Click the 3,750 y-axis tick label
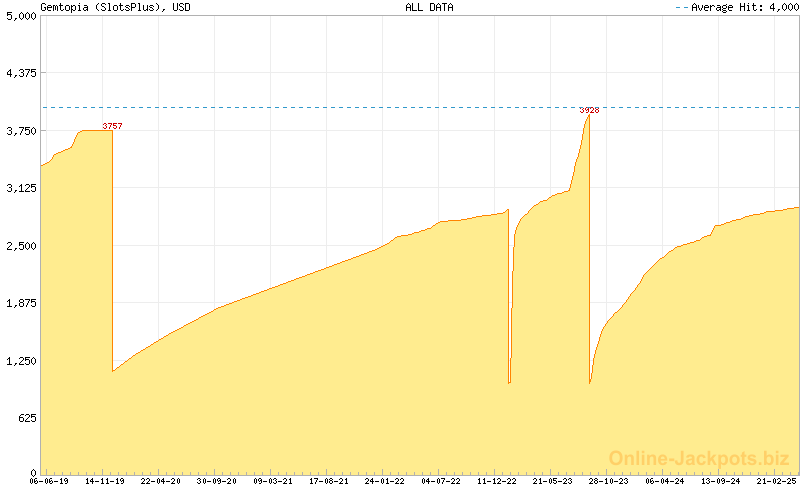 (20, 131)
